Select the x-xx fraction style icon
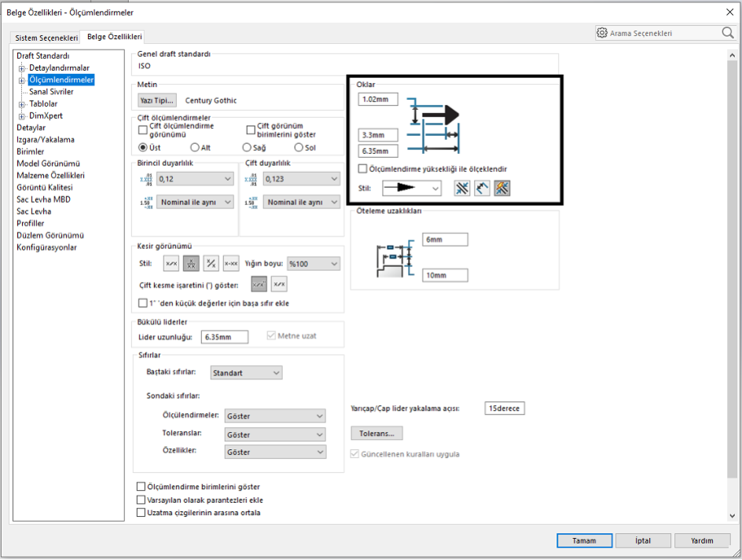 click(230, 263)
